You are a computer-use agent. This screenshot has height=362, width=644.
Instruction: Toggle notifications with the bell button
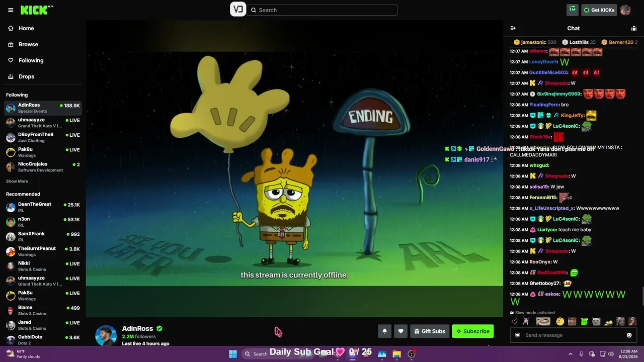click(385, 331)
